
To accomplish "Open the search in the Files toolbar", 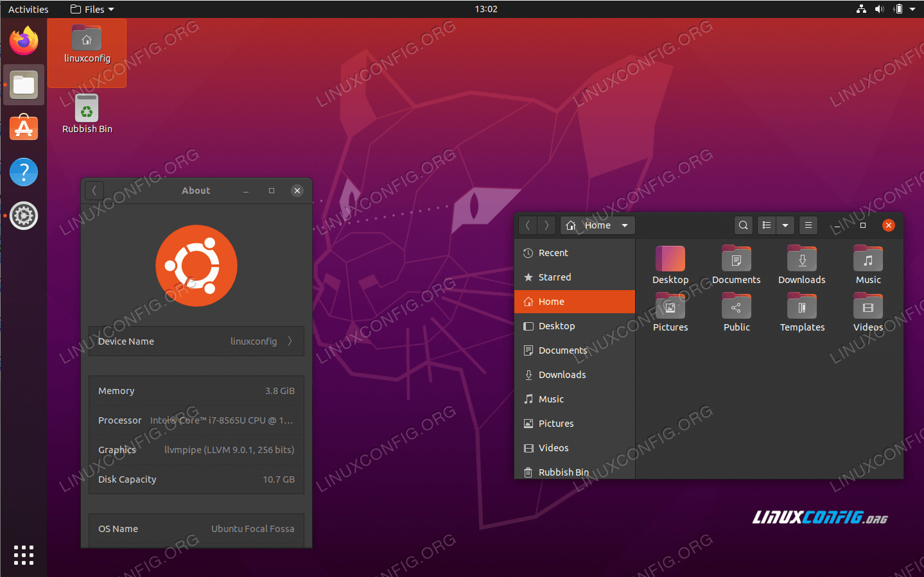I will (743, 225).
